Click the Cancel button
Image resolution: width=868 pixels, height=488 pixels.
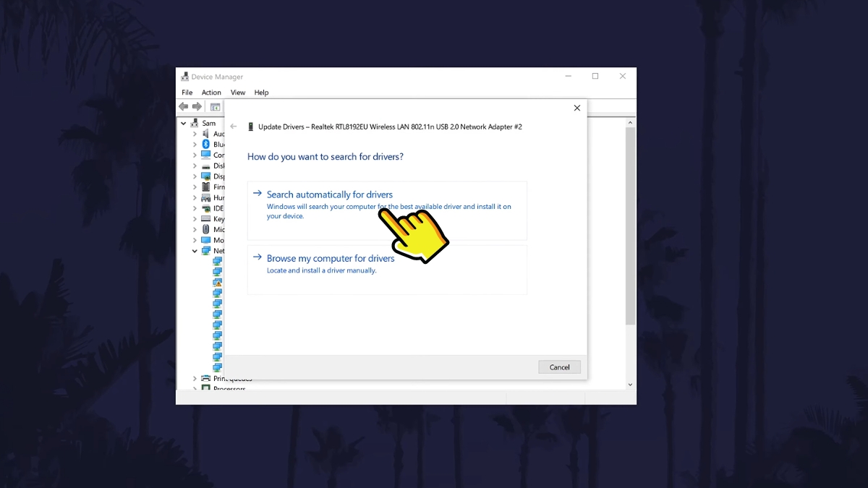click(559, 367)
